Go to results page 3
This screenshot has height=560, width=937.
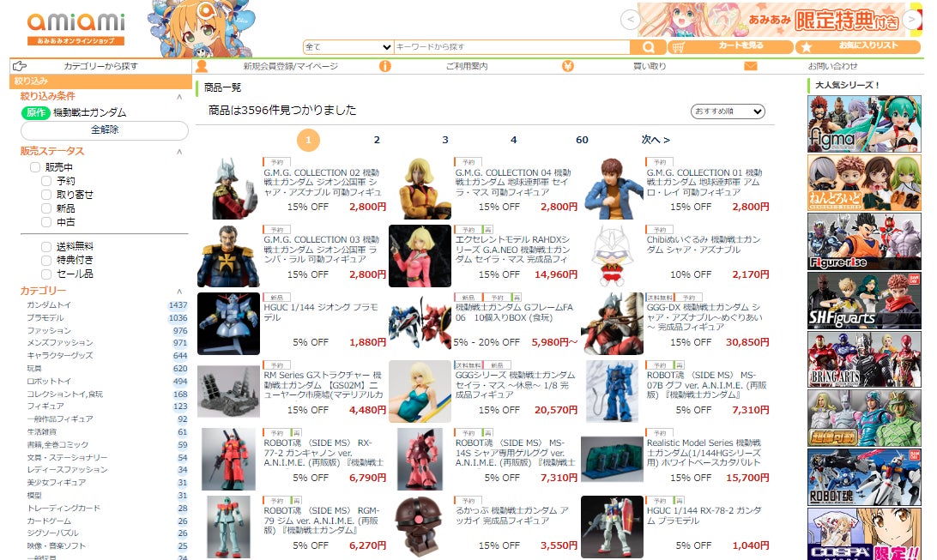[x=445, y=140]
